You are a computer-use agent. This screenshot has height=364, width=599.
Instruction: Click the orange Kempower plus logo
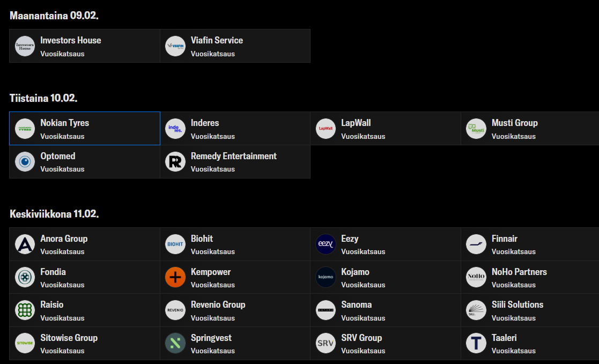tap(175, 277)
